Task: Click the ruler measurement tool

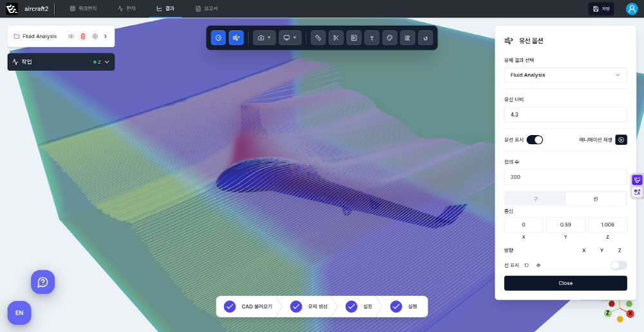Action: [x=317, y=38]
